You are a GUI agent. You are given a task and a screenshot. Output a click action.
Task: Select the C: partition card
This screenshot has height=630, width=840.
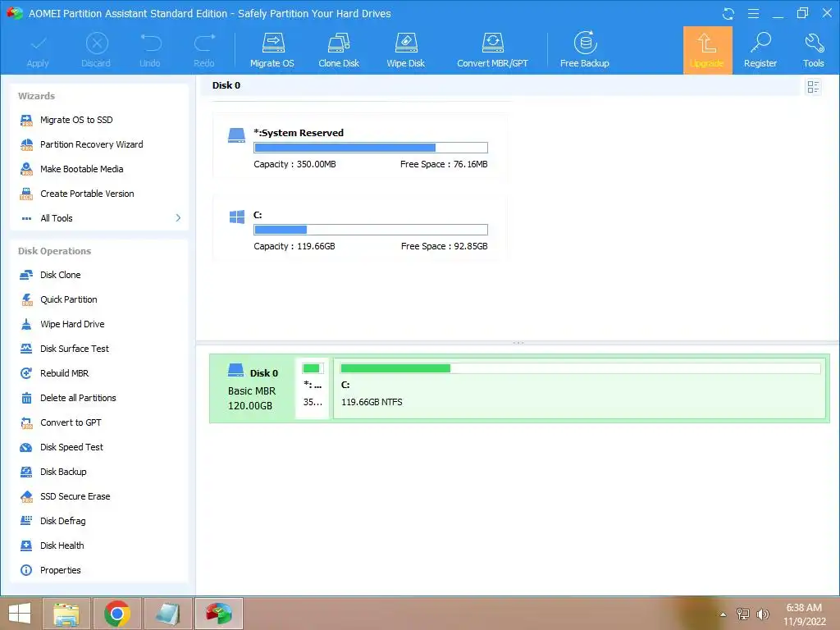coord(359,228)
